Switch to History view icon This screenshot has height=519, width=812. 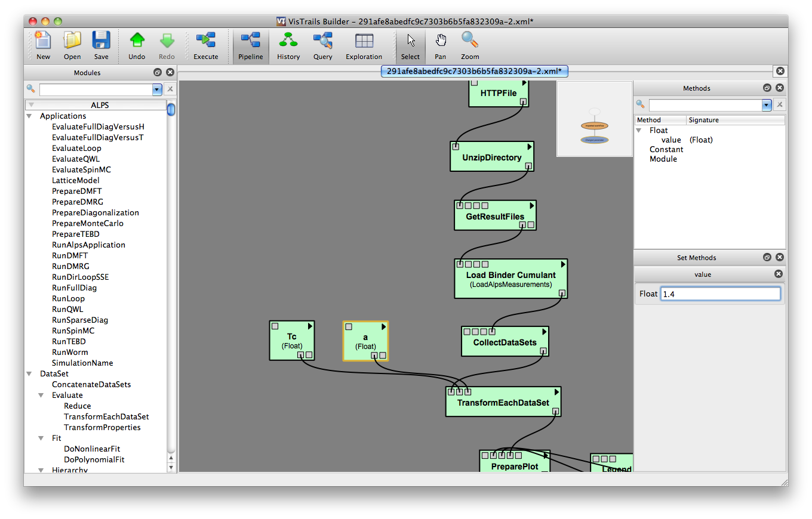(x=288, y=42)
